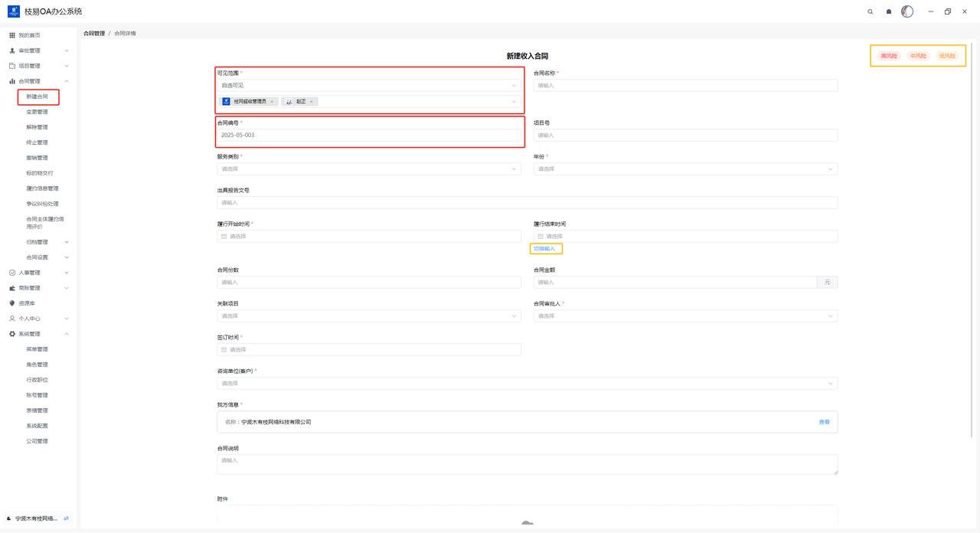980x533 pixels.
Task: Remove 枝网超级管理员 tag with its x icon
Action: tap(272, 102)
